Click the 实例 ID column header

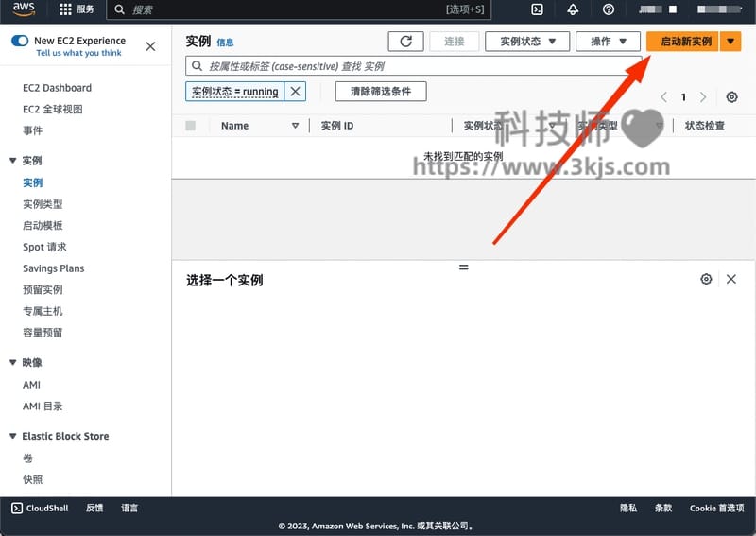(x=337, y=126)
